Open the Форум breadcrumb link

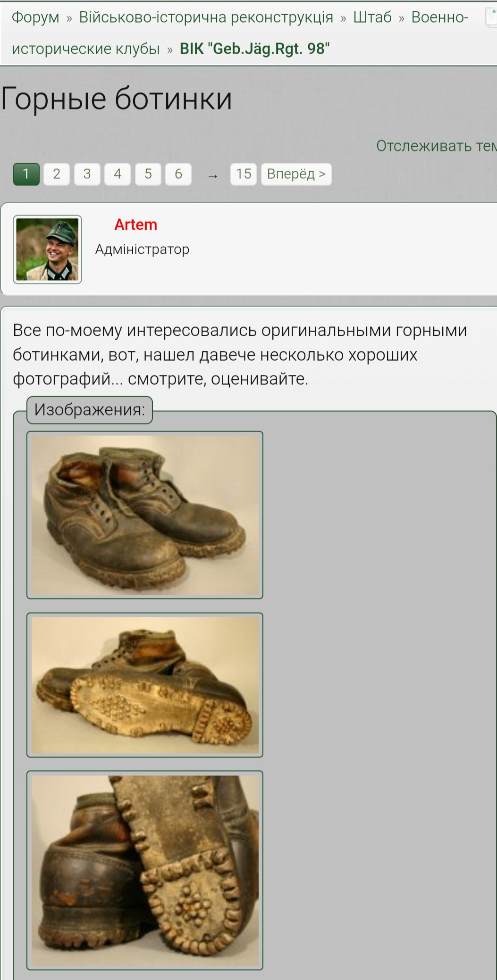(x=35, y=17)
